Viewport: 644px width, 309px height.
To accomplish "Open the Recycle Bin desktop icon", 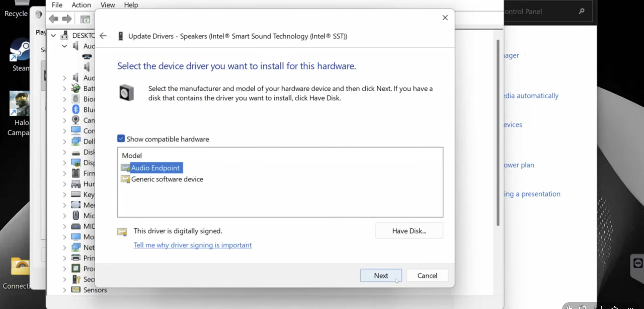I will point(16,9).
